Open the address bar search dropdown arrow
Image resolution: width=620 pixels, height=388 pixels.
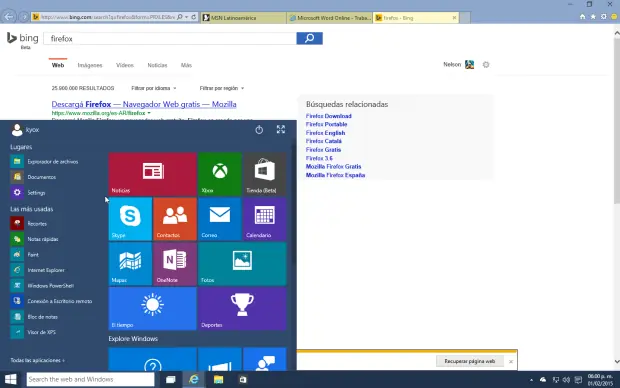click(187, 17)
